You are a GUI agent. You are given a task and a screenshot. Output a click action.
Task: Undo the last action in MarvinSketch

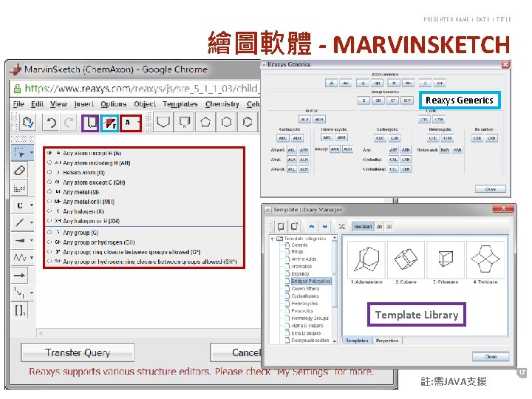(x=52, y=123)
